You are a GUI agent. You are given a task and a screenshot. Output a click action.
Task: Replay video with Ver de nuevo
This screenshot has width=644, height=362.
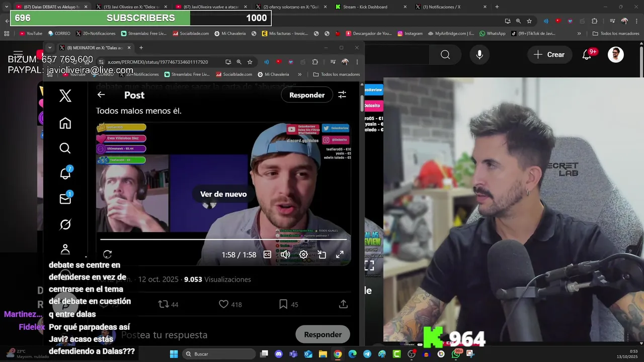(223, 194)
